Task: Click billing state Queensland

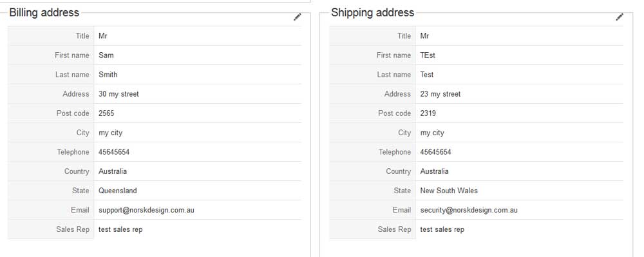Action: pos(117,191)
